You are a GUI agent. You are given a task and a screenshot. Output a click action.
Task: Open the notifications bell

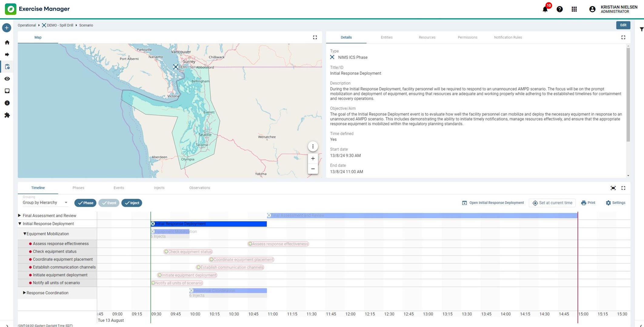pyautogui.click(x=545, y=9)
